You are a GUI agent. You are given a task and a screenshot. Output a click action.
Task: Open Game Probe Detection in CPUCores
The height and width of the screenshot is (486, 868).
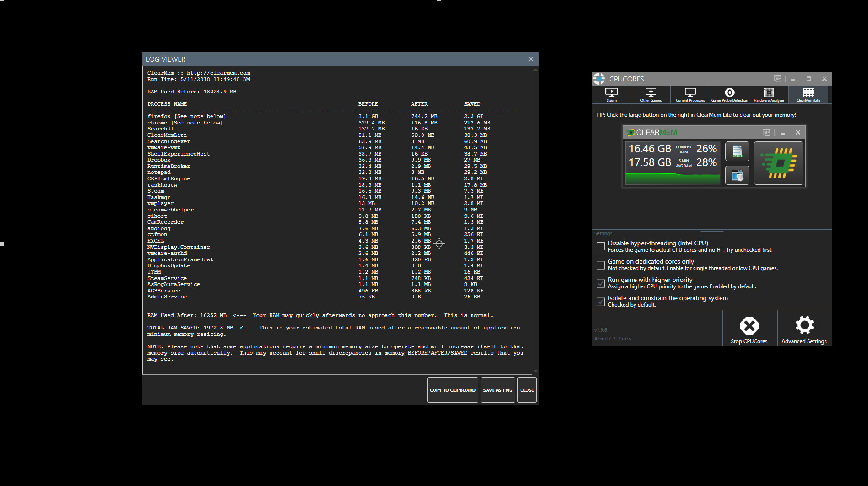[x=729, y=94]
